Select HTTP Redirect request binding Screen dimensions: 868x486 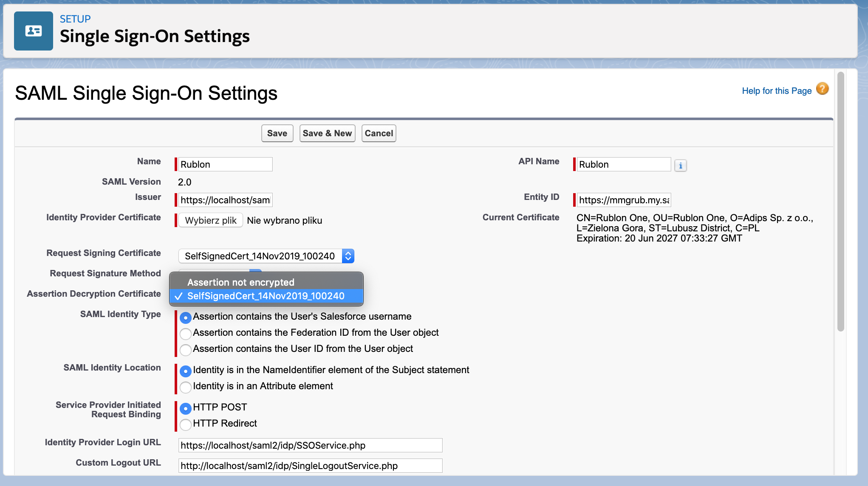click(x=186, y=424)
